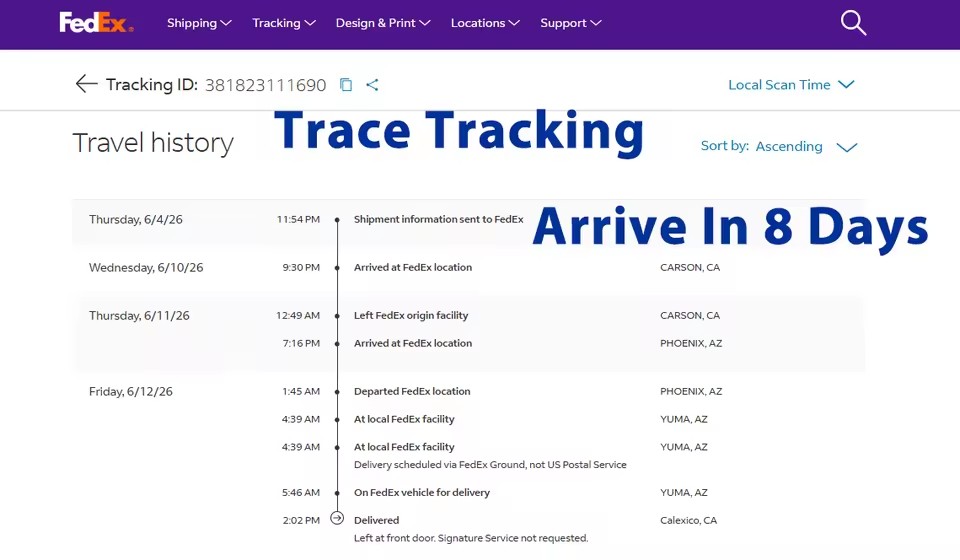The height and width of the screenshot is (560, 960).
Task: Click the 5:46 AM timestamp
Action: pos(301,492)
